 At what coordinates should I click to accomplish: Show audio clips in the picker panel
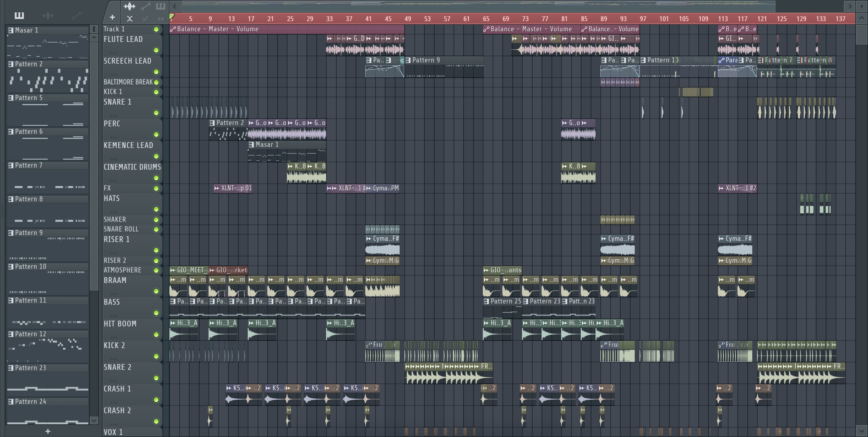click(x=48, y=15)
